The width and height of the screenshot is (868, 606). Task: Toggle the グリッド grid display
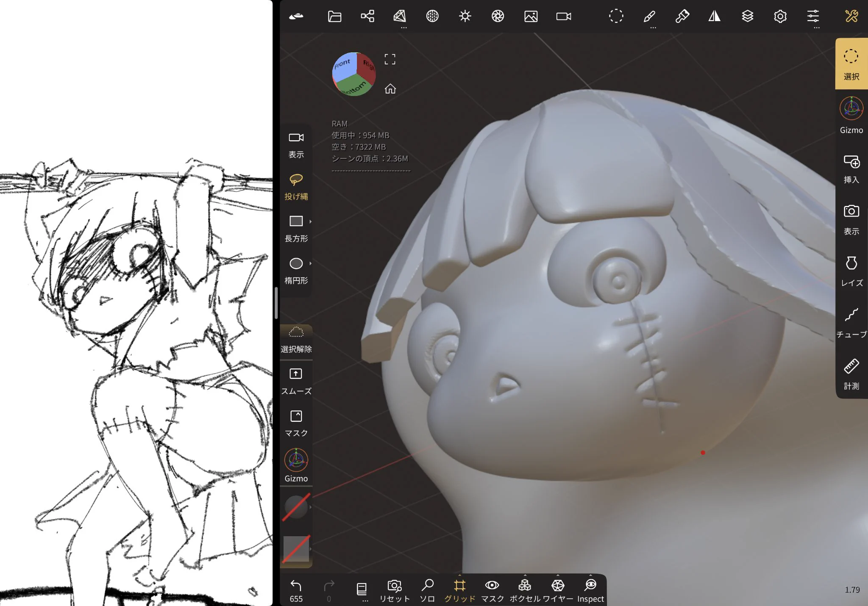[460, 591]
